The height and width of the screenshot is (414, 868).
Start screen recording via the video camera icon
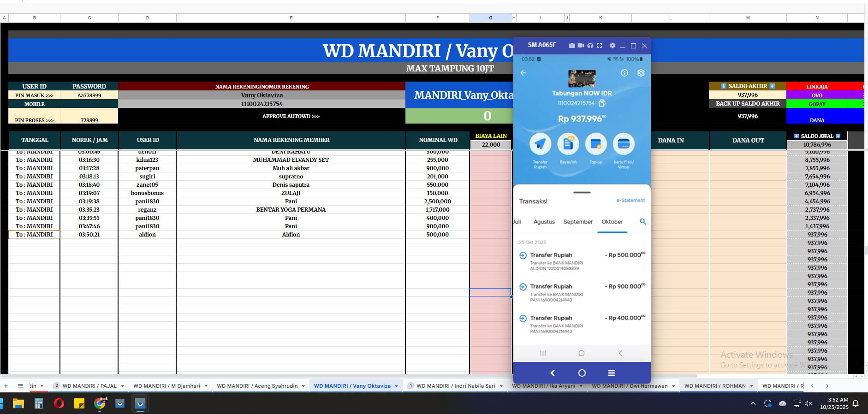coord(581,46)
